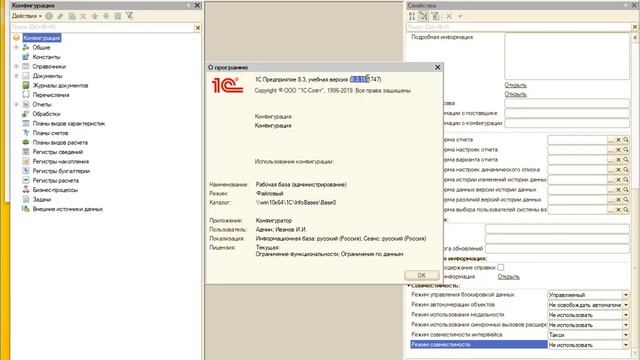This screenshot has width=640, height=360.
Task: Click the 1C logo in About dialog
Action: click(227, 85)
